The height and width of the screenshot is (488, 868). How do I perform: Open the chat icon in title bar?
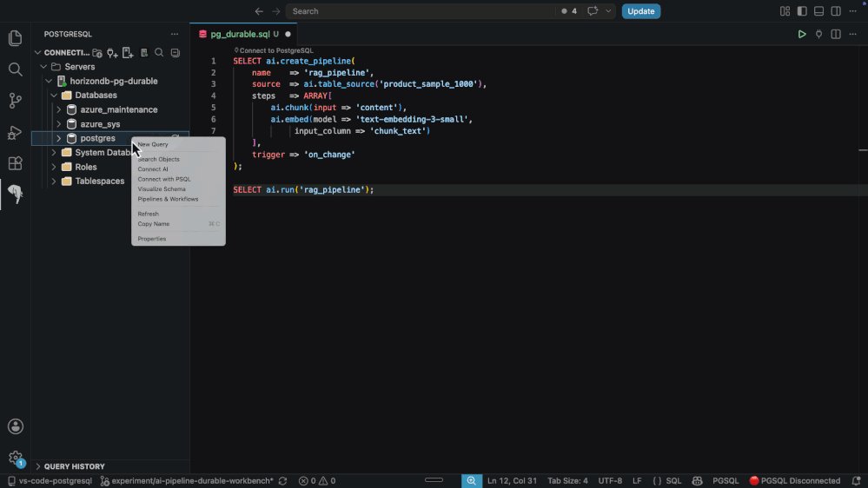click(593, 11)
